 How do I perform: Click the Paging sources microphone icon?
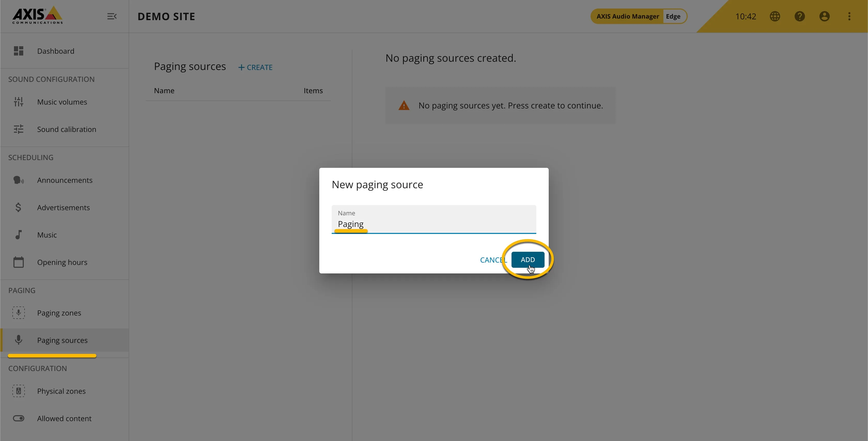19,340
